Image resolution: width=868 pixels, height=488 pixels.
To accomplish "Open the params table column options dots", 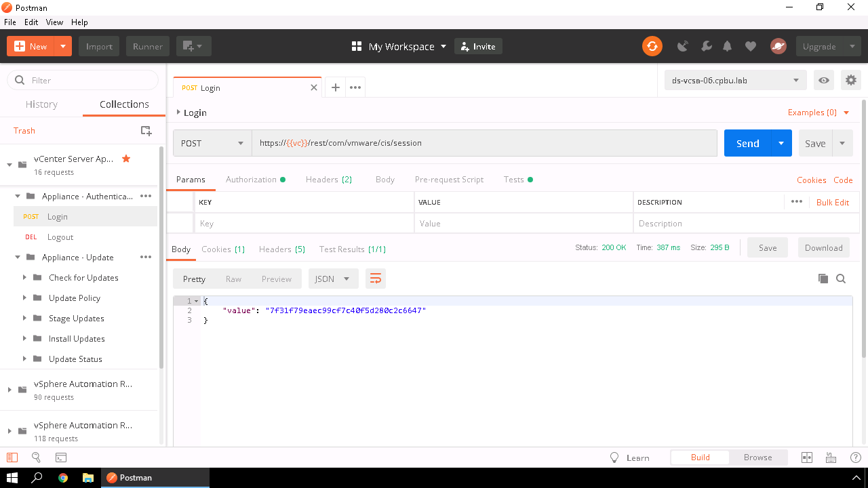I will coord(797,202).
